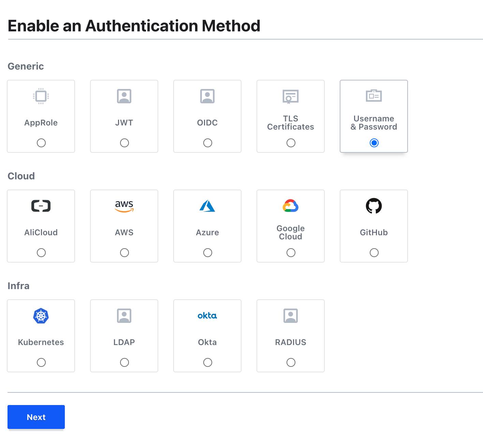The height and width of the screenshot is (448, 483).
Task: Click the GitHub logo icon
Action: pos(374,206)
